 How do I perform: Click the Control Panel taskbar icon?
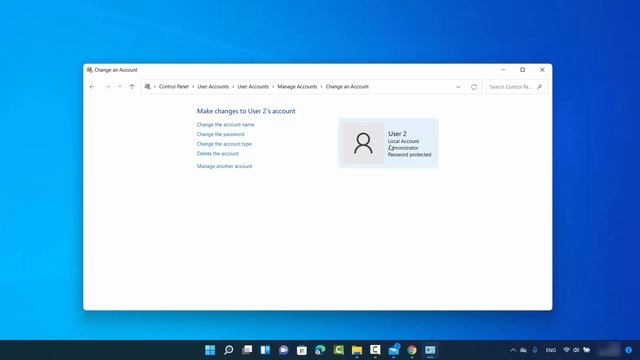pos(430,350)
